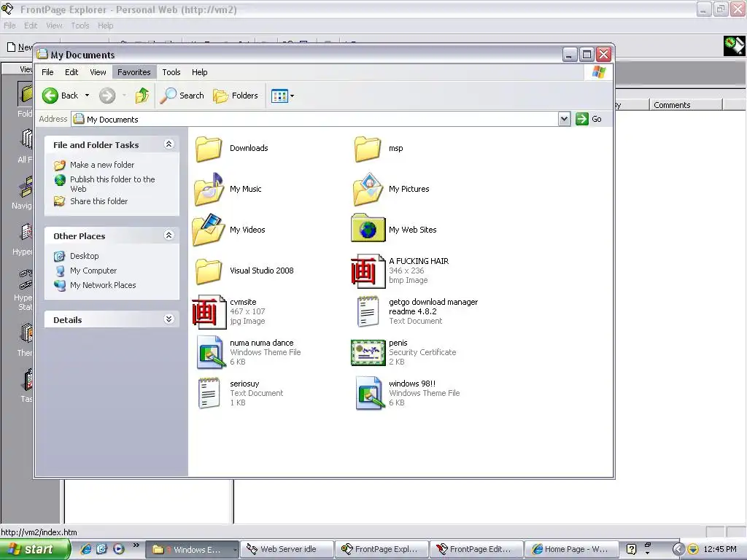Open the Edit menu in My Documents
747x560 pixels.
click(x=71, y=72)
